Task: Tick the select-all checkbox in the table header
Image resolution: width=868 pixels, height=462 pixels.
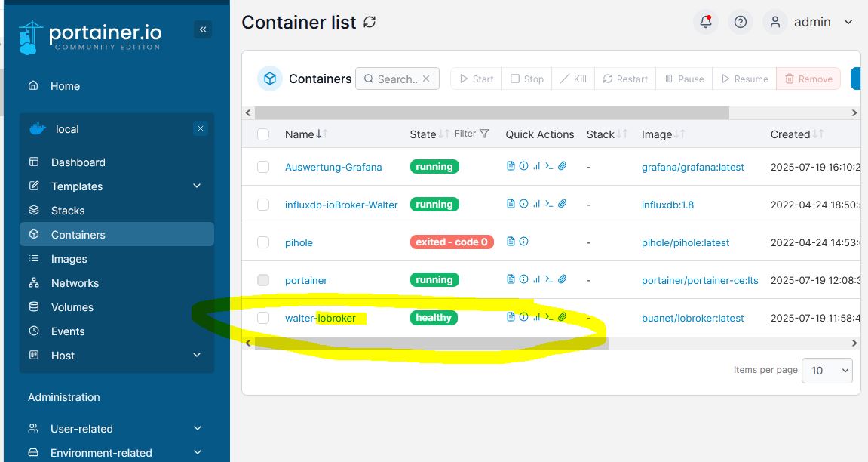Action: coord(263,134)
